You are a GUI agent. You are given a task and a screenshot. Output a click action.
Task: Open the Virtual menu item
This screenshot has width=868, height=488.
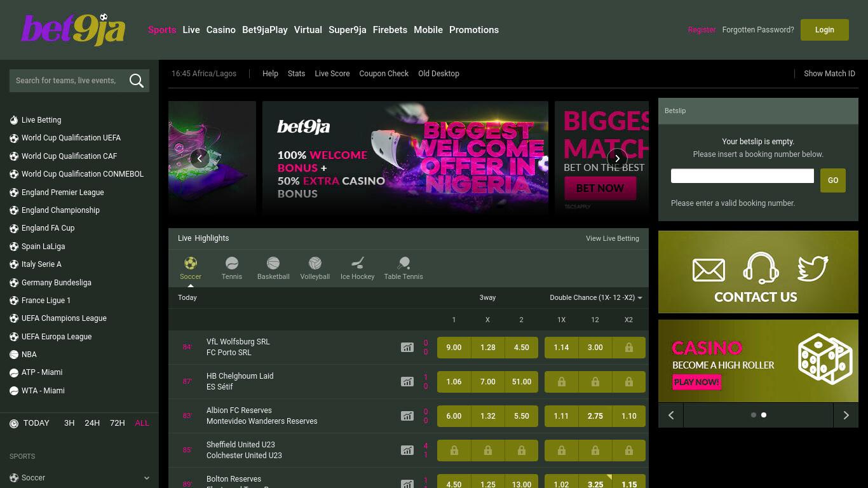[308, 30]
